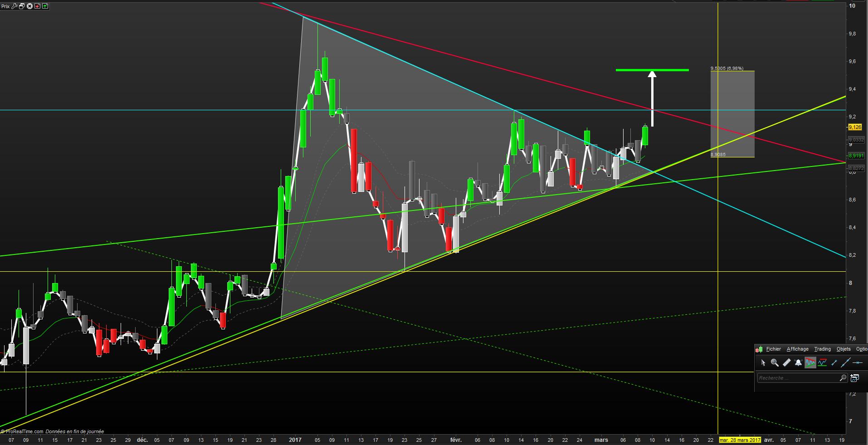868x445 pixels.
Task: Select the line segment drawing tool
Action: click(834, 362)
